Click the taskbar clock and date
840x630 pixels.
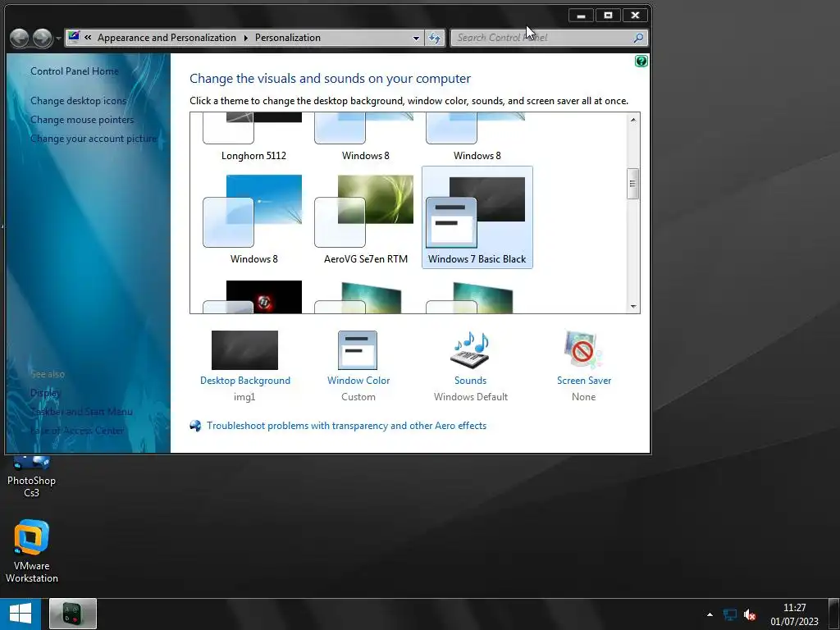point(794,614)
